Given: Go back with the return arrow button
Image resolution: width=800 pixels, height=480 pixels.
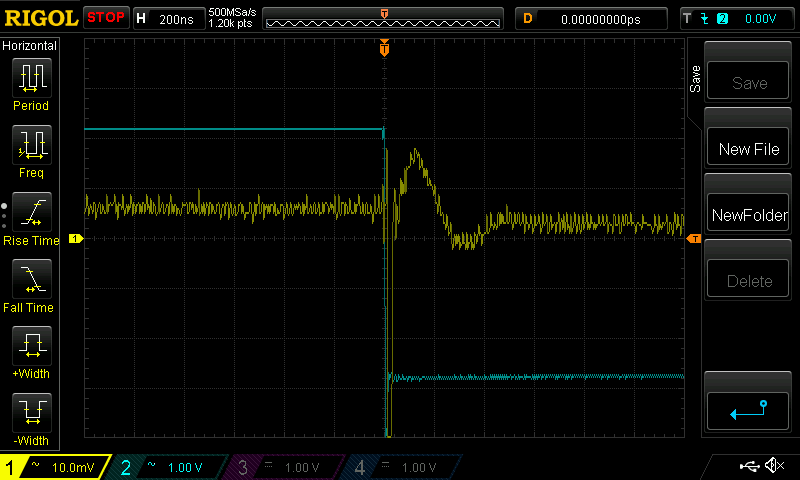Looking at the screenshot, I should tap(748, 411).
